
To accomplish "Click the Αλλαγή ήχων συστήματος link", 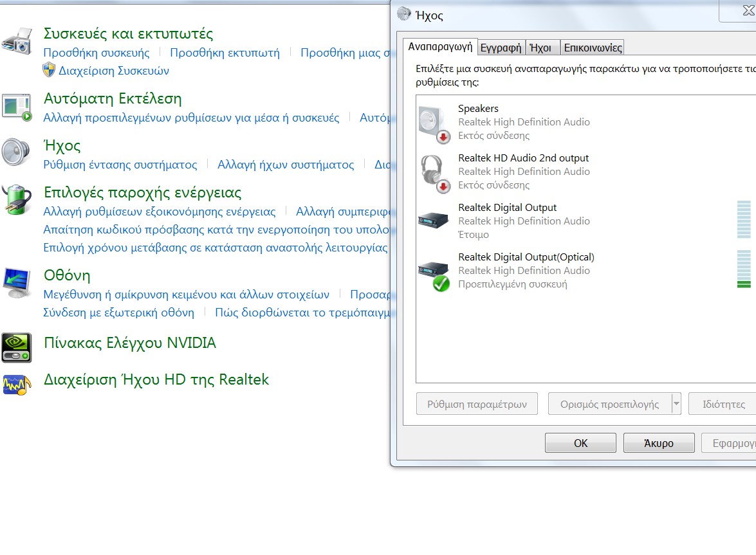I will coord(286,165).
